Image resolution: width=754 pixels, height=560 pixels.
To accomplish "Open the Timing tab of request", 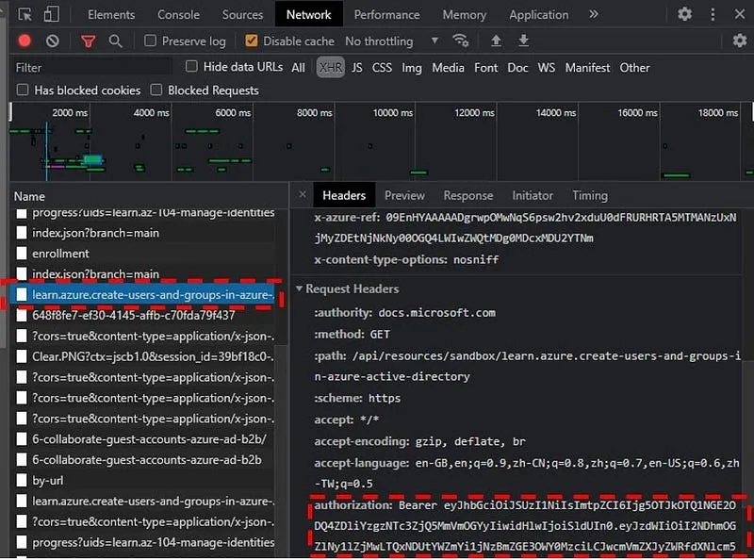I will coord(590,195).
